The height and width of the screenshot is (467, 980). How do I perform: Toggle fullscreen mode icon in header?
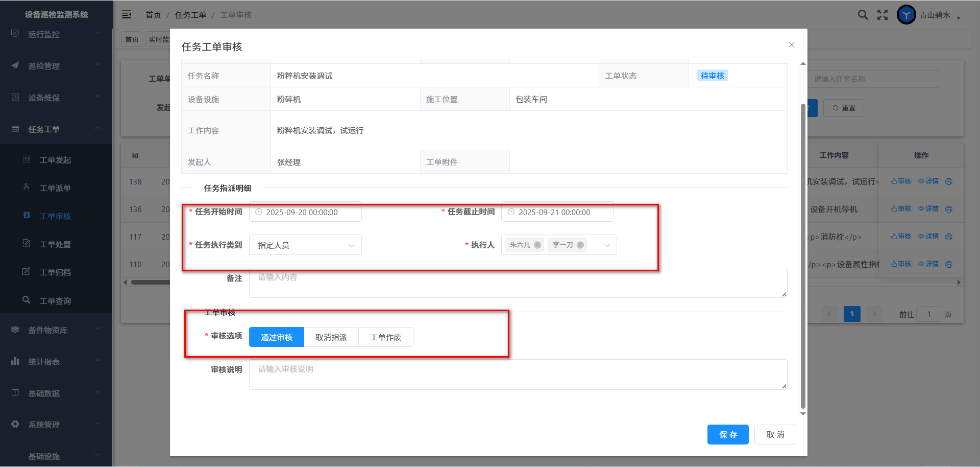tap(883, 15)
